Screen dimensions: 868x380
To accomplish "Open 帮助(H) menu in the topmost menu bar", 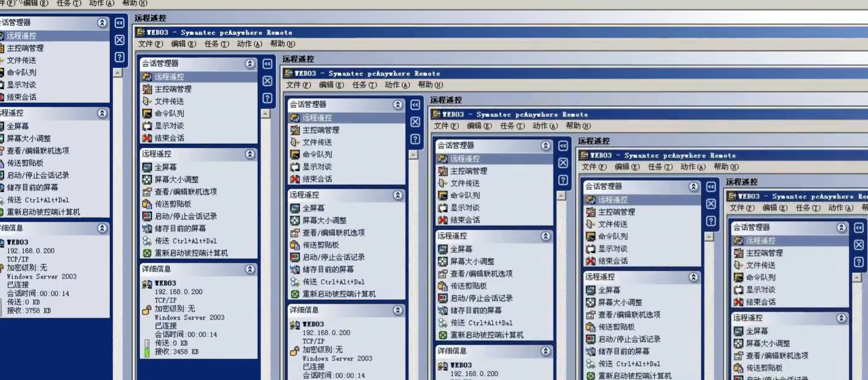I will coord(135,3).
